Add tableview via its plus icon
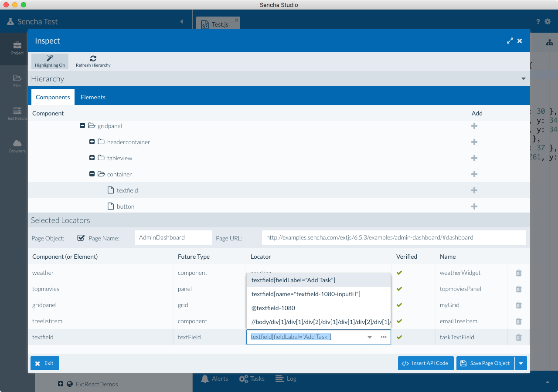 474,158
